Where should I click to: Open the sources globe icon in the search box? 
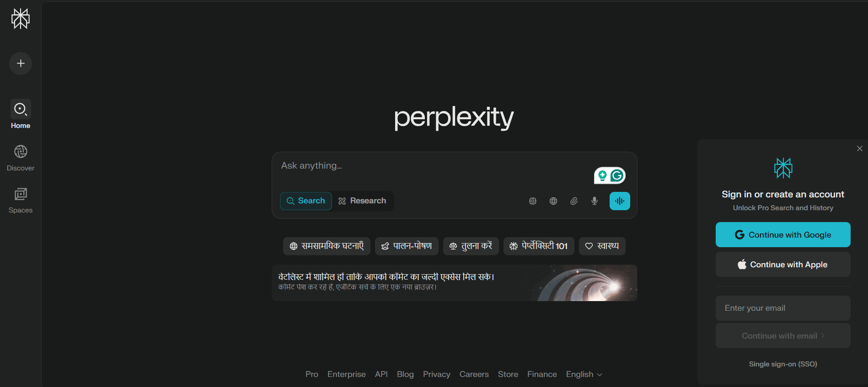[x=553, y=201]
